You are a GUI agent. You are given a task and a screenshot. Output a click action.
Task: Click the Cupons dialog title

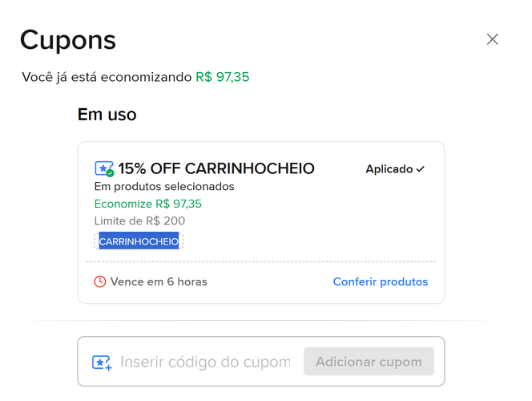pos(68,40)
